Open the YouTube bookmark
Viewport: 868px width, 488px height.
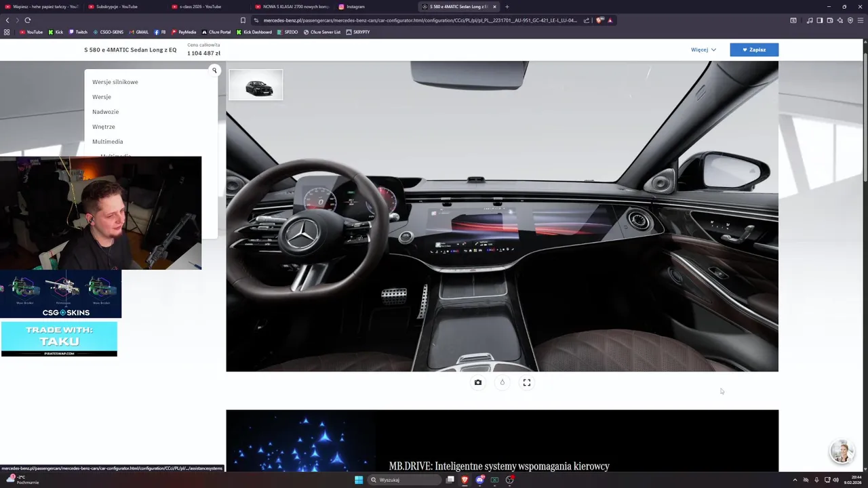click(31, 32)
